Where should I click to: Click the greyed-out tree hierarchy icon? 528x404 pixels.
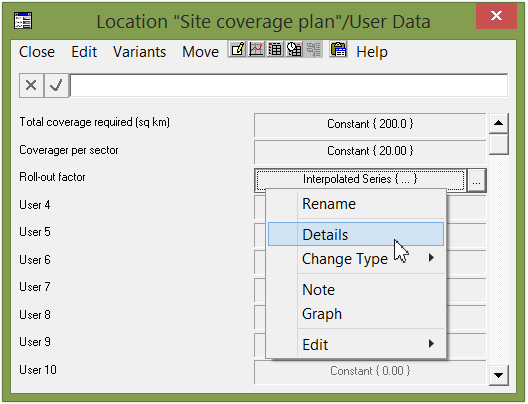[313, 50]
